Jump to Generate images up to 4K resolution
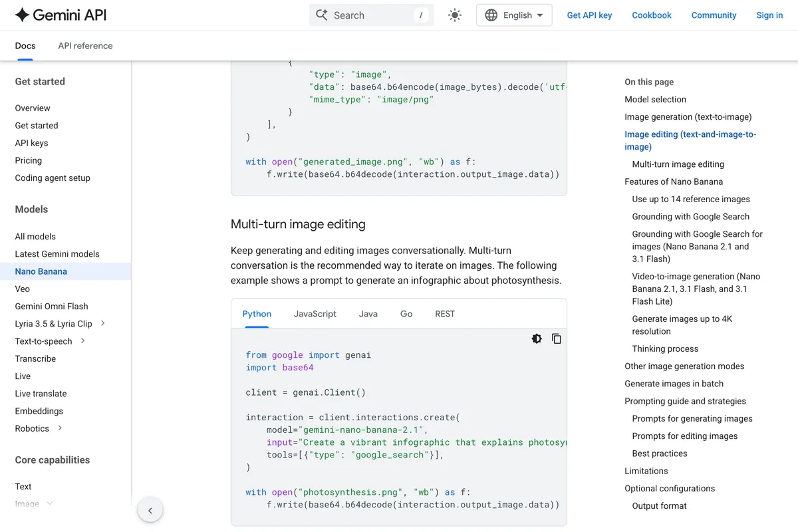Image resolution: width=798 pixels, height=532 pixels. point(682,325)
